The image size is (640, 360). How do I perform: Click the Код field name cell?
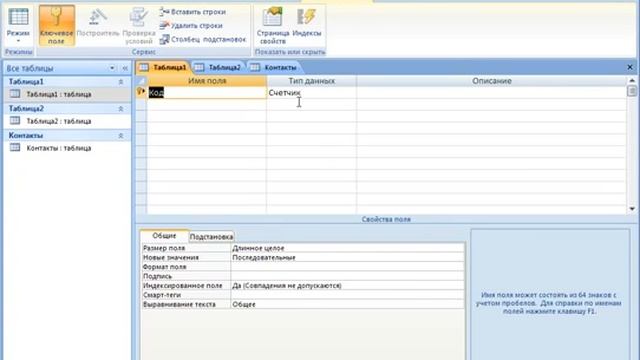(x=207, y=93)
